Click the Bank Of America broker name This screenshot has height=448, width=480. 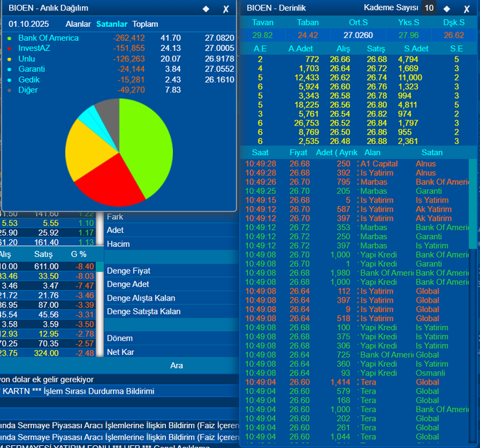[x=49, y=38]
